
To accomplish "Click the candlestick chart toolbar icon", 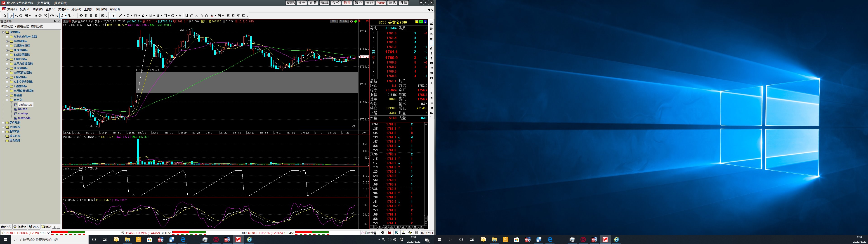I will click(x=35, y=16).
